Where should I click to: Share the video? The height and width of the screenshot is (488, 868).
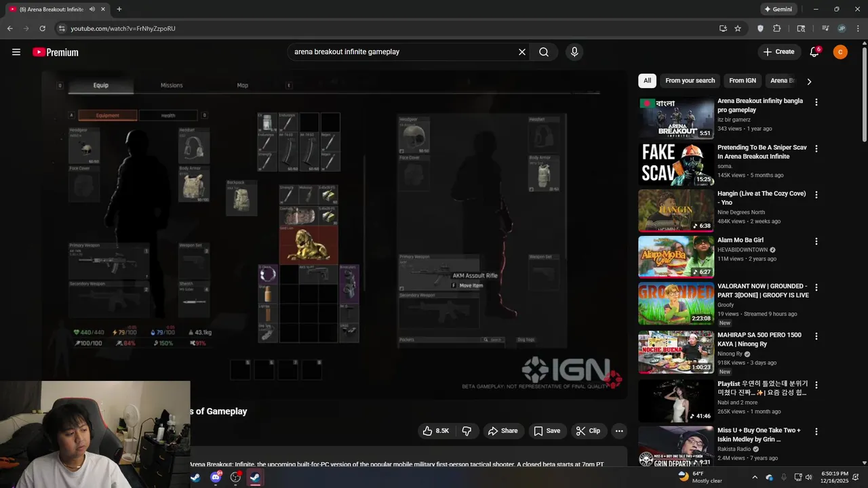(502, 431)
